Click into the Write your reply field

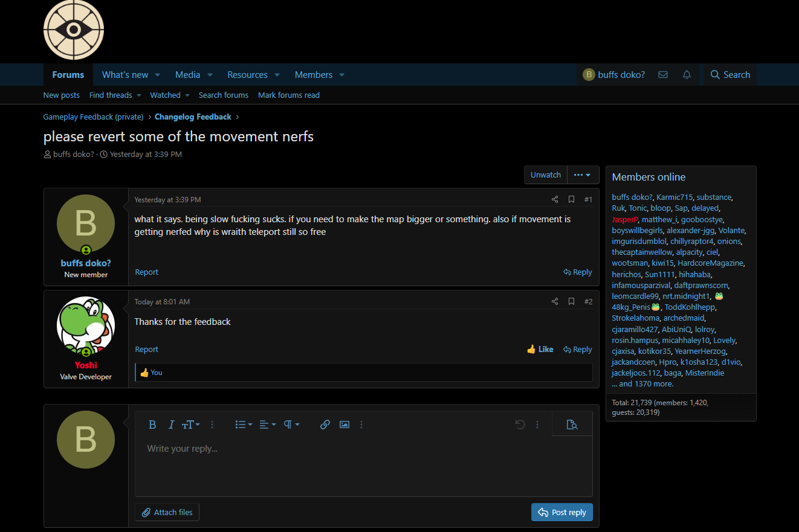coord(363,466)
